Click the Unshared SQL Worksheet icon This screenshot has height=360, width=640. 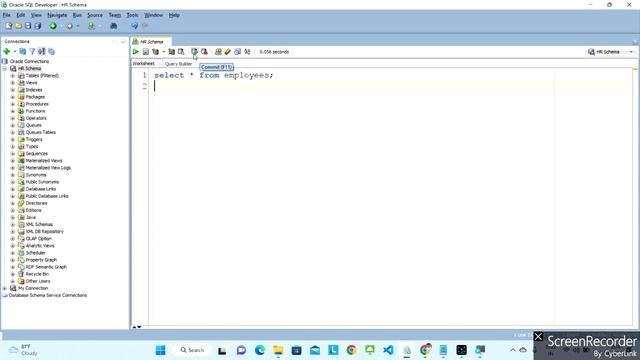[x=218, y=52]
